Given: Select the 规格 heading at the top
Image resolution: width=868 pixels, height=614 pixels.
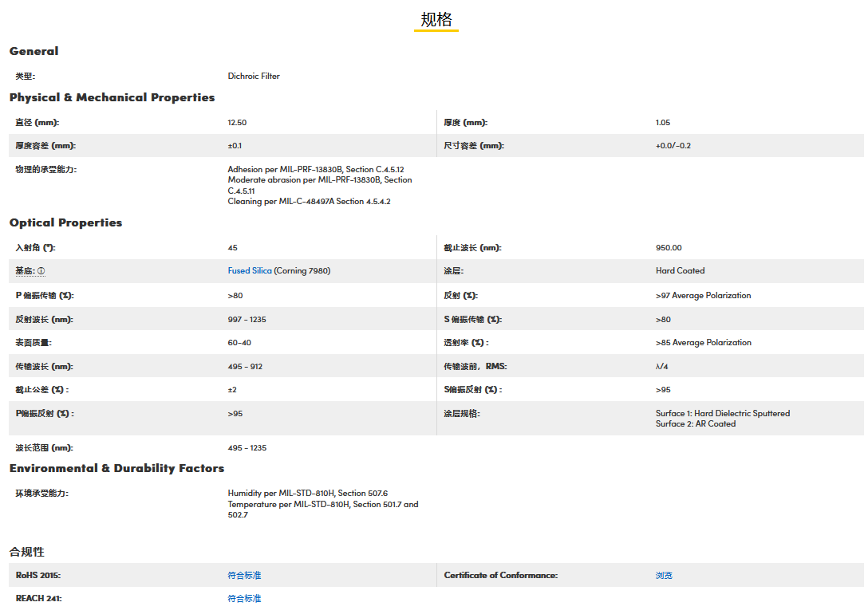Looking at the screenshot, I should pyautogui.click(x=436, y=20).
